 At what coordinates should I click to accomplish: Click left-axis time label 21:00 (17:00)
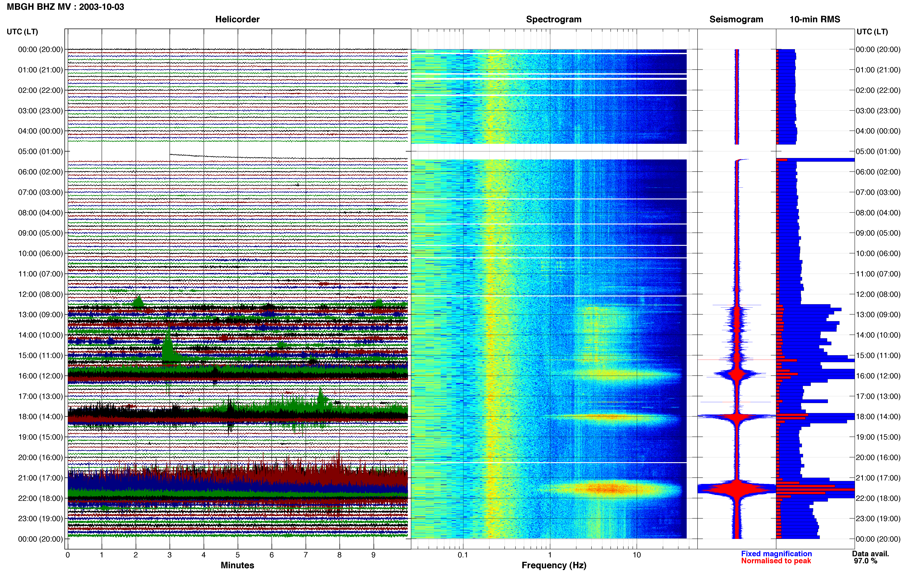[41, 478]
